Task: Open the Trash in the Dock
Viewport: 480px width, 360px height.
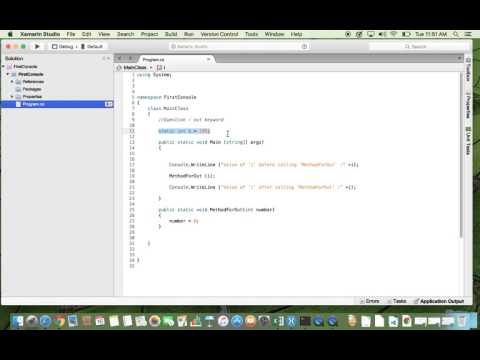Action: [x=462, y=321]
